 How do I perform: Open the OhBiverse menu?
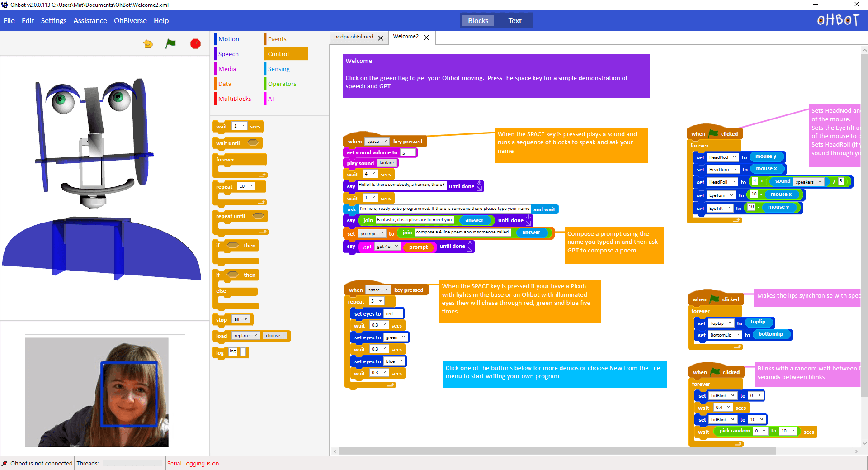[130, 21]
